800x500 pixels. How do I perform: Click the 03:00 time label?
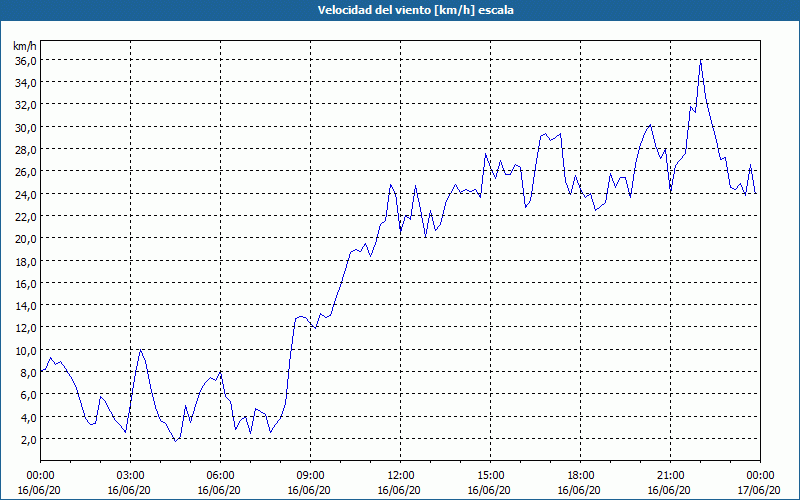[x=131, y=476]
